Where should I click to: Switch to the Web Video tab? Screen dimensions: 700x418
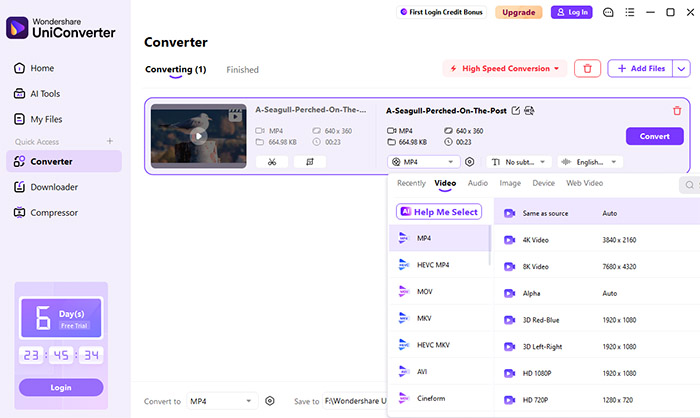[584, 183]
